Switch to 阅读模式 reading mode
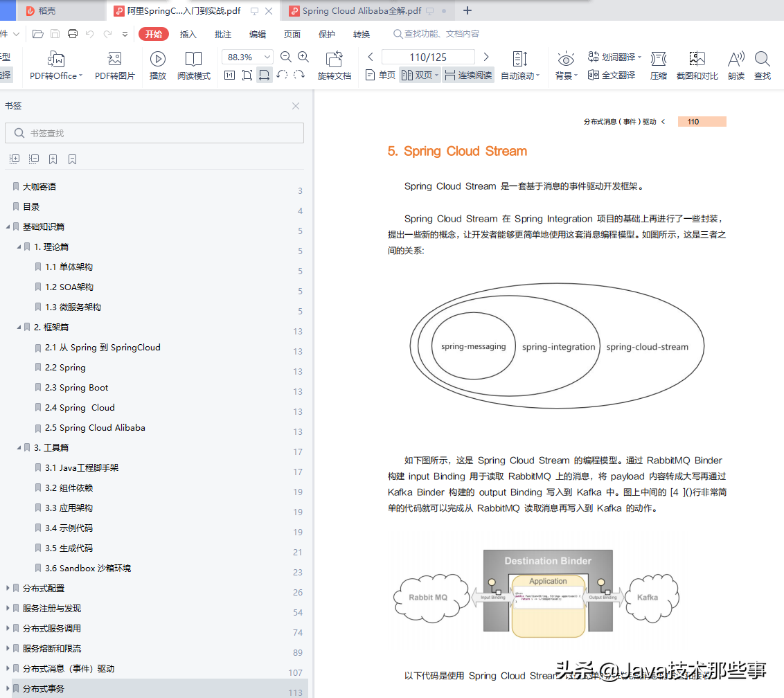The height and width of the screenshot is (698, 784). 193,66
